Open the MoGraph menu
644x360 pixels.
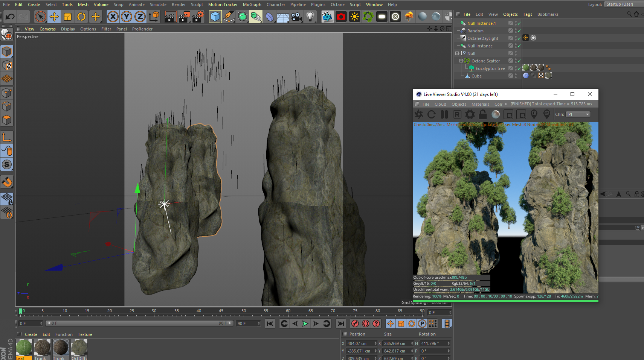[x=252, y=5]
